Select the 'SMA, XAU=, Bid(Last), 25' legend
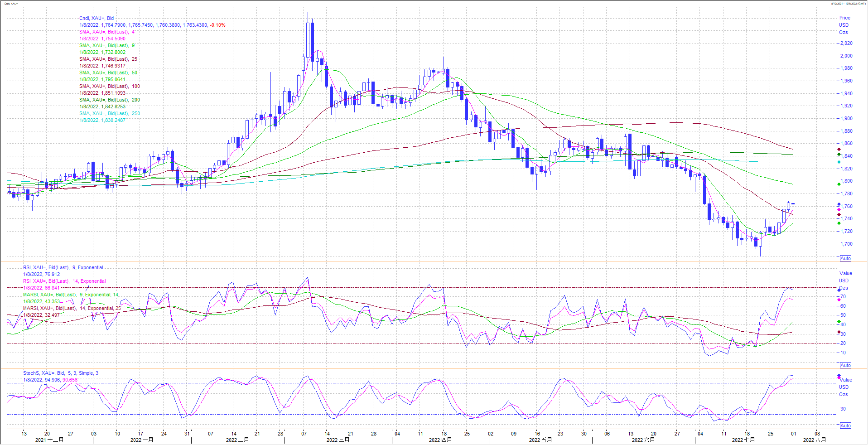This screenshot has height=445, width=868. pyautogui.click(x=108, y=59)
